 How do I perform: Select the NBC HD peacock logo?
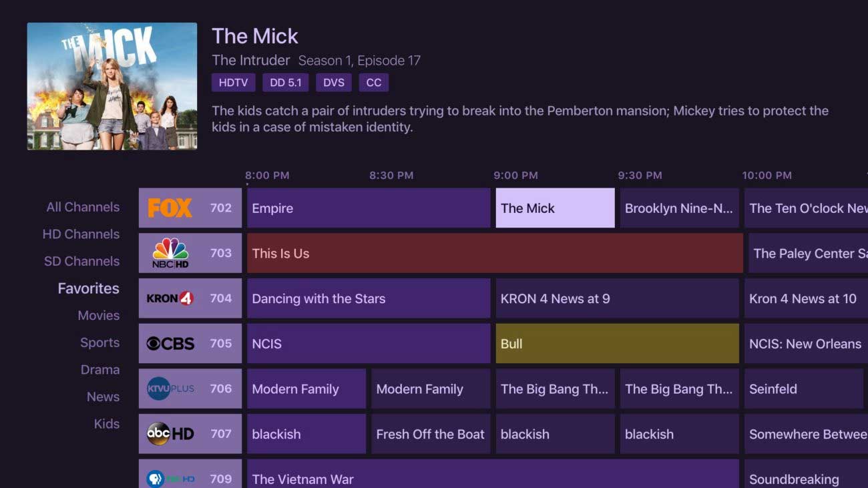tap(170, 253)
